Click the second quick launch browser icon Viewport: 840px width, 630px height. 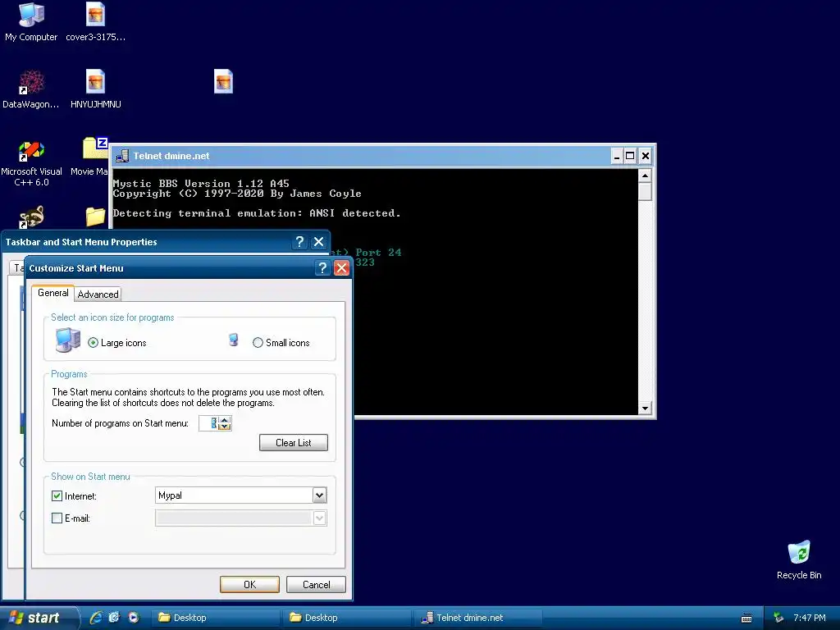[114, 618]
